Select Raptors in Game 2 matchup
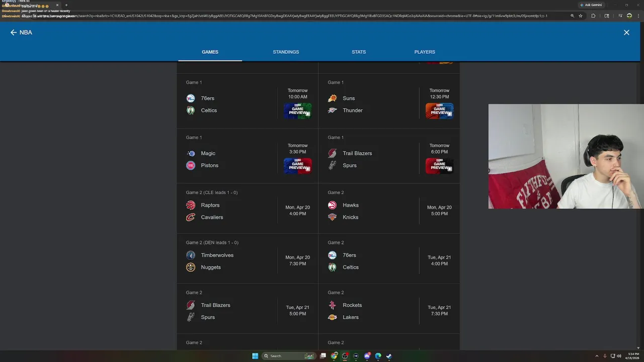 (x=210, y=205)
